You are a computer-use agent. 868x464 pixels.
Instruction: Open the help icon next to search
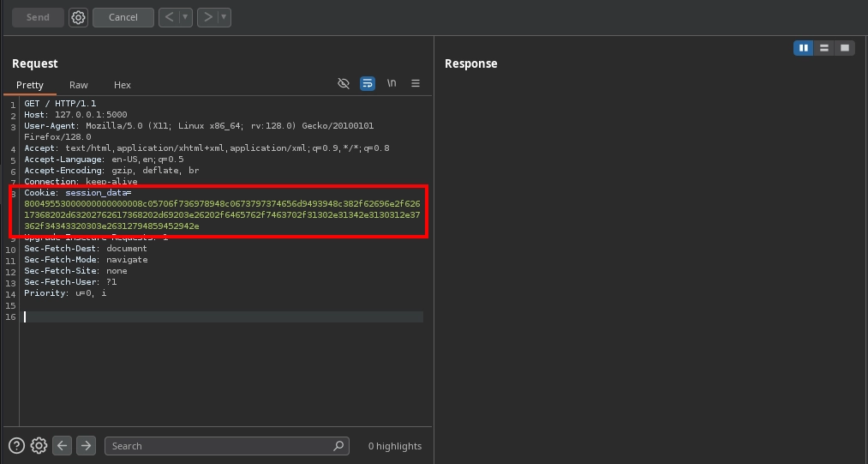tap(16, 445)
